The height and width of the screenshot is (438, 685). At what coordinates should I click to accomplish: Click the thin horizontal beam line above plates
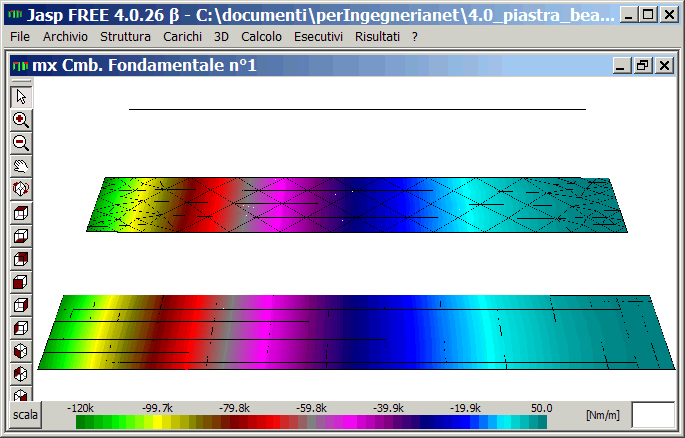coord(357,109)
